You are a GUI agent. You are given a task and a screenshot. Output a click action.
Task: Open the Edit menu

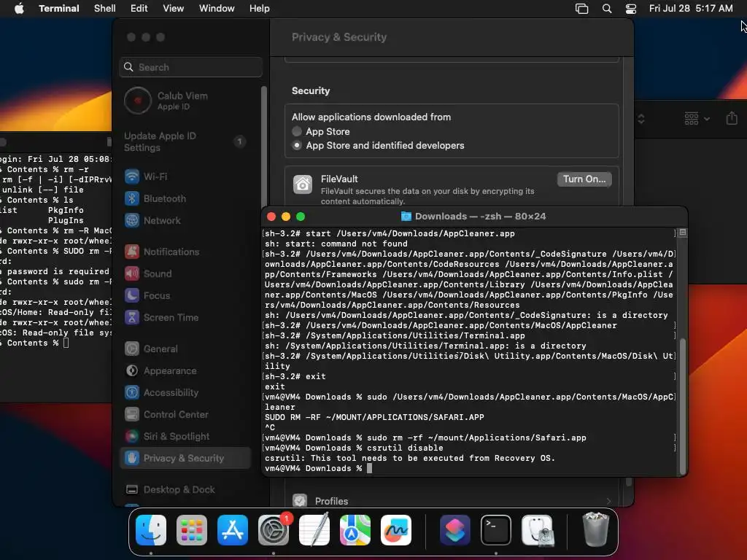pyautogui.click(x=139, y=8)
